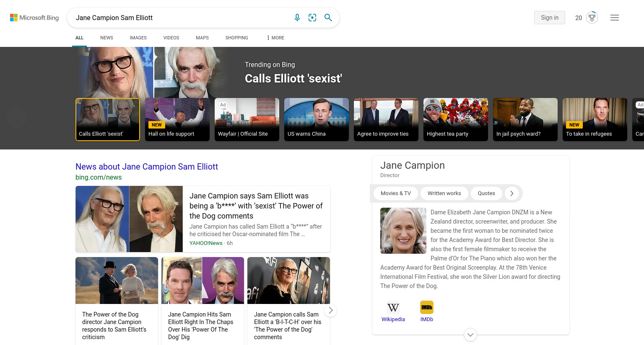The image size is (644, 345).
Task: Click the Sign in button
Action: click(x=550, y=18)
